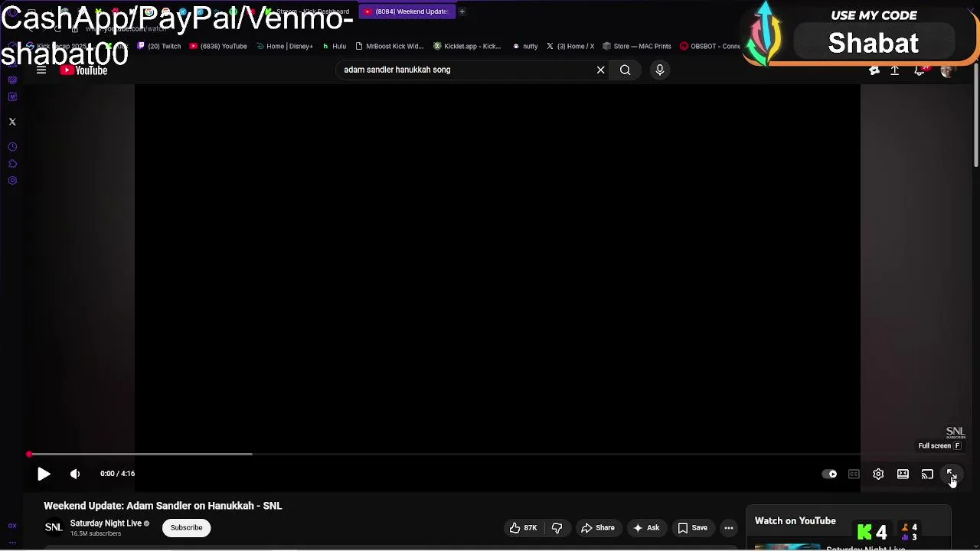Turn on closed captions
Viewport: 980px width, 551px height.
click(854, 474)
